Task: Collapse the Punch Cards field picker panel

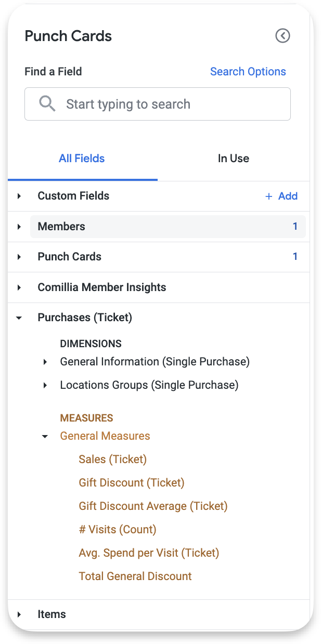Action: point(283,36)
